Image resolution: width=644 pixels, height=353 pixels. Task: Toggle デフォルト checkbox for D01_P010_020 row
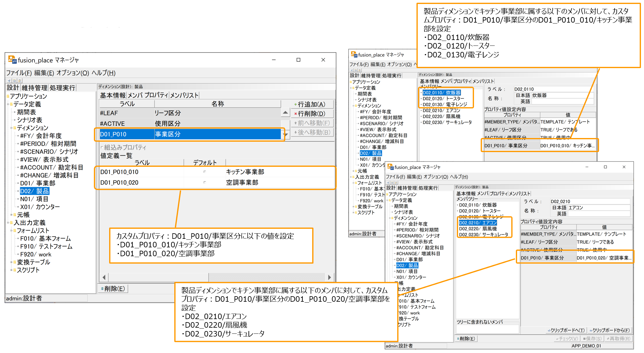click(205, 182)
